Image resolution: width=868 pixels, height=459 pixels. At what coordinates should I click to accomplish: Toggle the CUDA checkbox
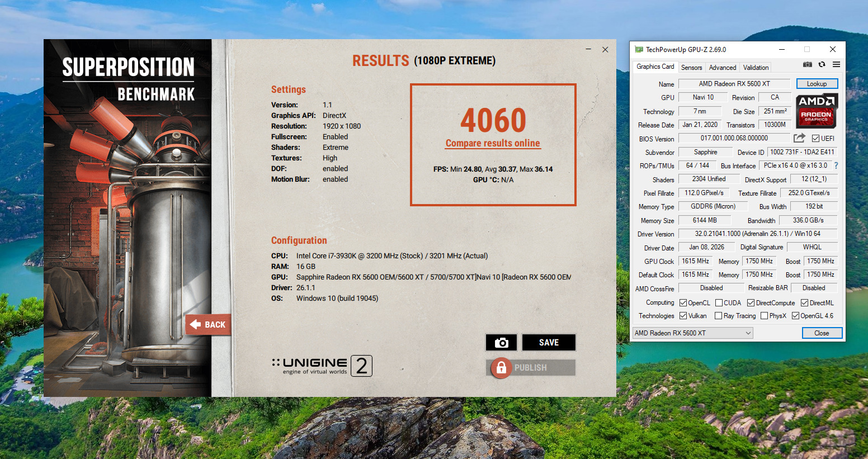point(719,303)
